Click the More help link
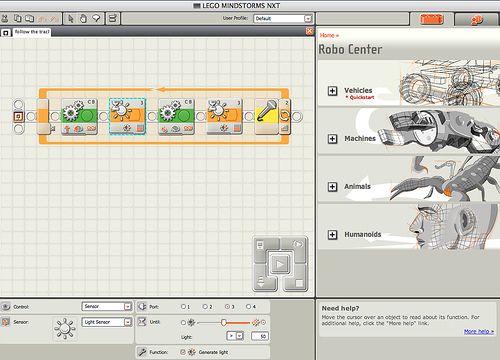This screenshot has width=500, height=360. pyautogui.click(x=479, y=331)
